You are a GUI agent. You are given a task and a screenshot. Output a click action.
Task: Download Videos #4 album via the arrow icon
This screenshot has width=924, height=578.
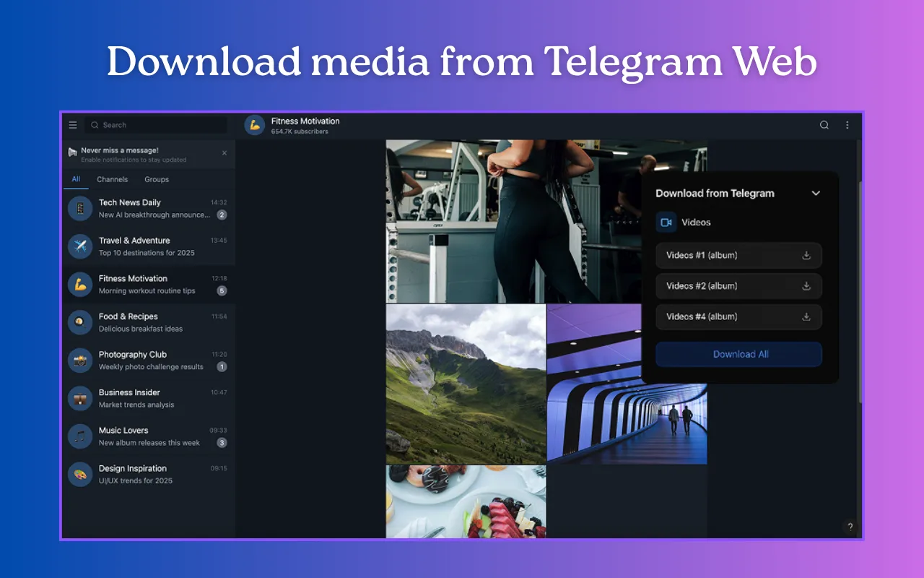coord(806,316)
